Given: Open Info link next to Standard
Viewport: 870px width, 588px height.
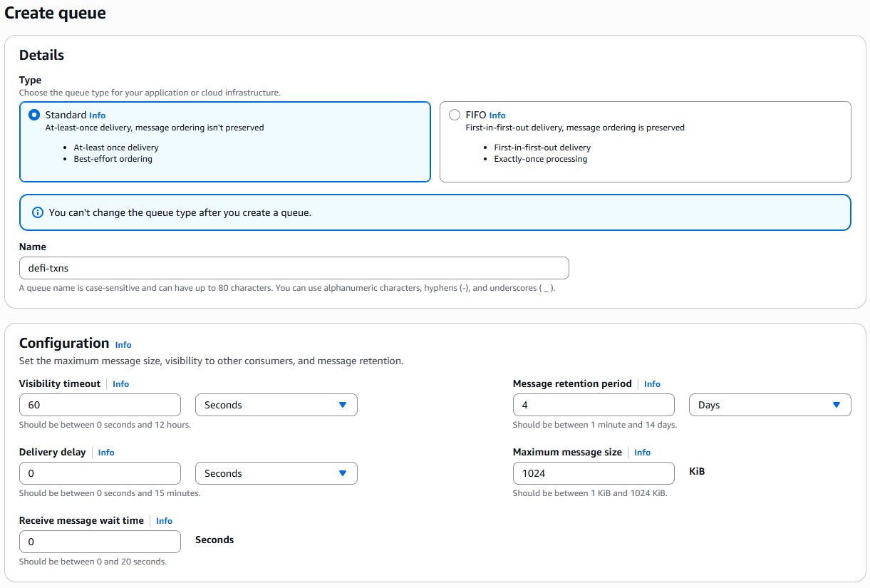Looking at the screenshot, I should click(97, 115).
